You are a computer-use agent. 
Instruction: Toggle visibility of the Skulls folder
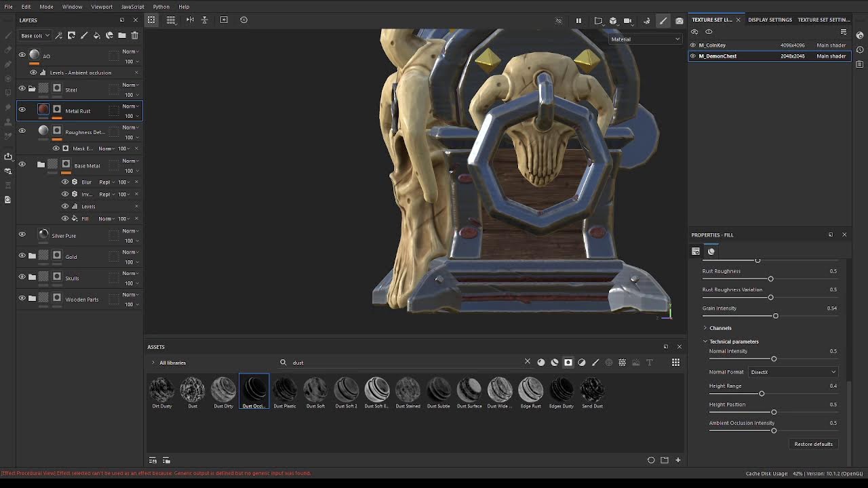point(22,277)
